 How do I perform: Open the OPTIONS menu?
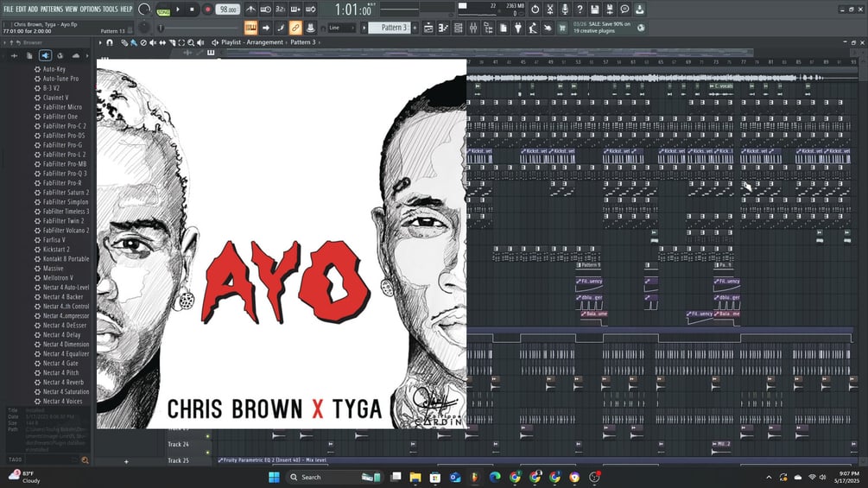pos(90,9)
